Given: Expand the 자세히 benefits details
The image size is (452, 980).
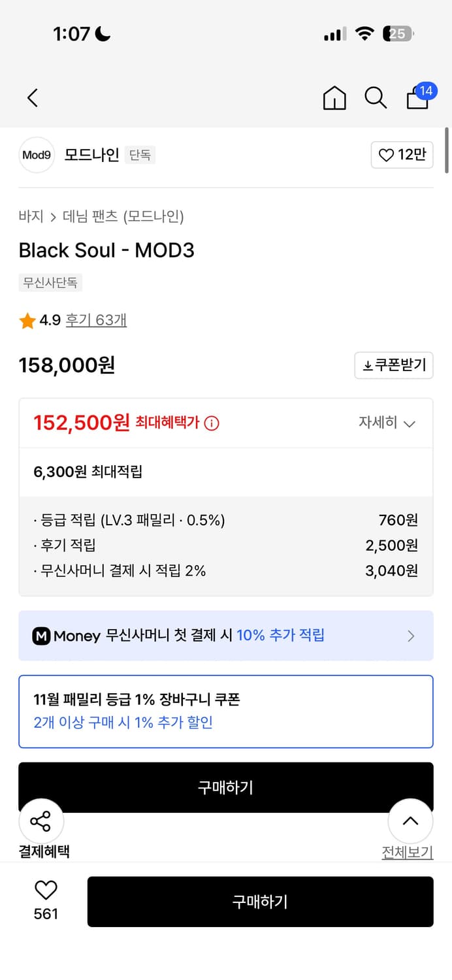Looking at the screenshot, I should point(388,423).
